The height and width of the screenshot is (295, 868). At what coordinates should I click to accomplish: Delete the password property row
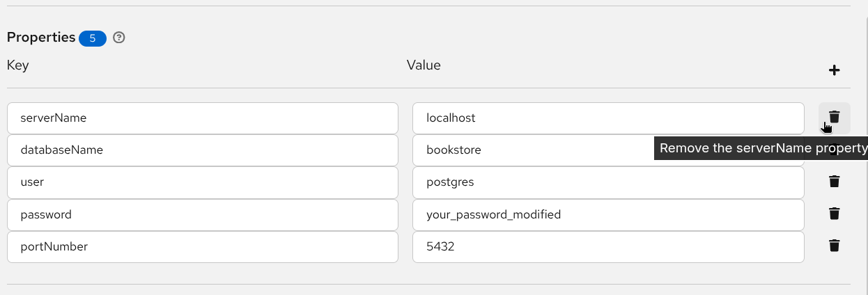pyautogui.click(x=834, y=214)
